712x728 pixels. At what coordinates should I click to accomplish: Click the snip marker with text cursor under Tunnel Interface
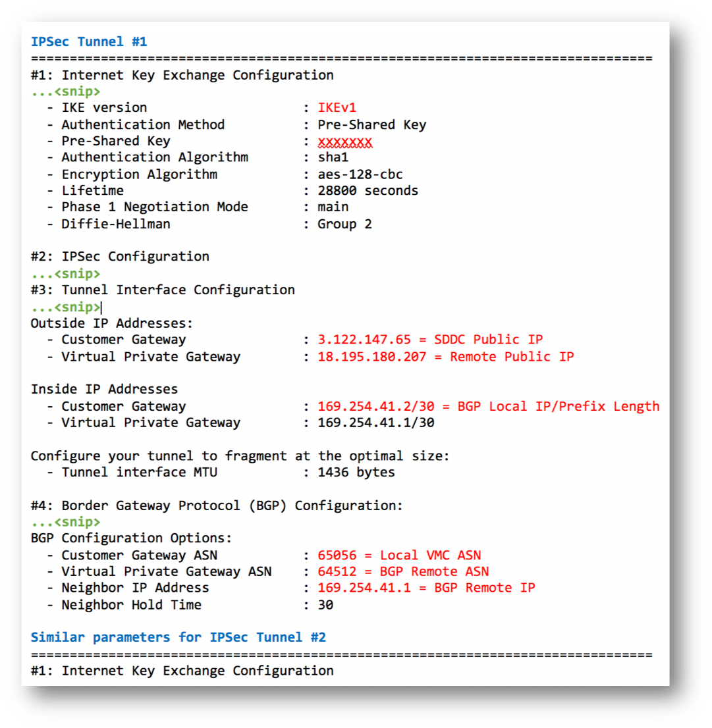[x=65, y=307]
